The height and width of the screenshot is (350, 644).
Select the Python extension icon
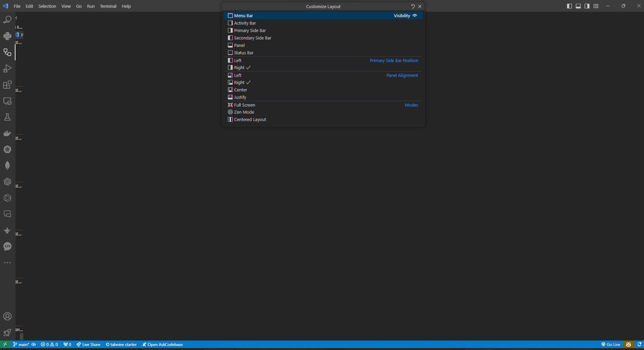(7, 36)
